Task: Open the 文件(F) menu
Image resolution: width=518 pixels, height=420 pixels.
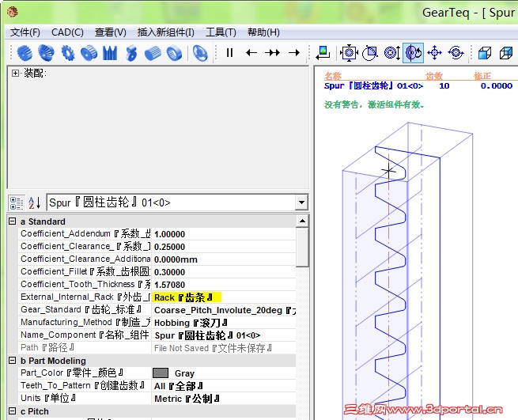Action: pyautogui.click(x=25, y=32)
